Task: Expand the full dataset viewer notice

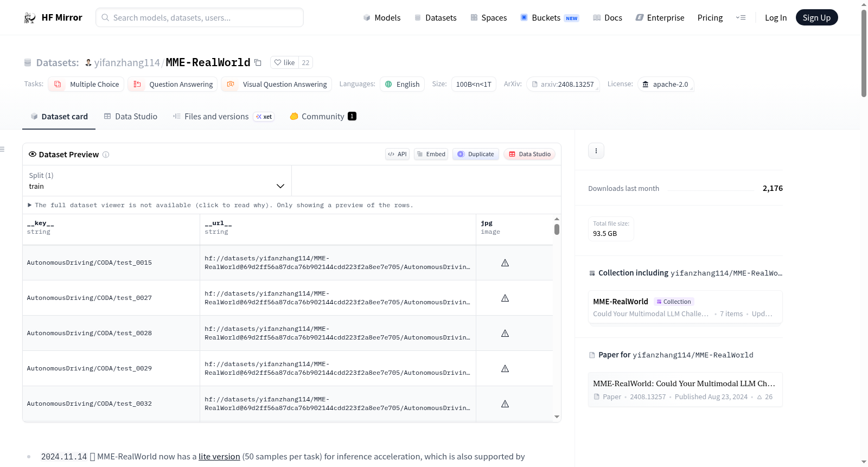Action: (220, 205)
